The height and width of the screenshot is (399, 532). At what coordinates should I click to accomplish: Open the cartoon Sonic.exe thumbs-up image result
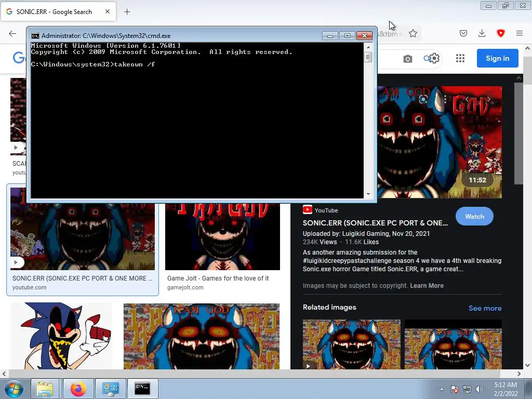(x=61, y=336)
